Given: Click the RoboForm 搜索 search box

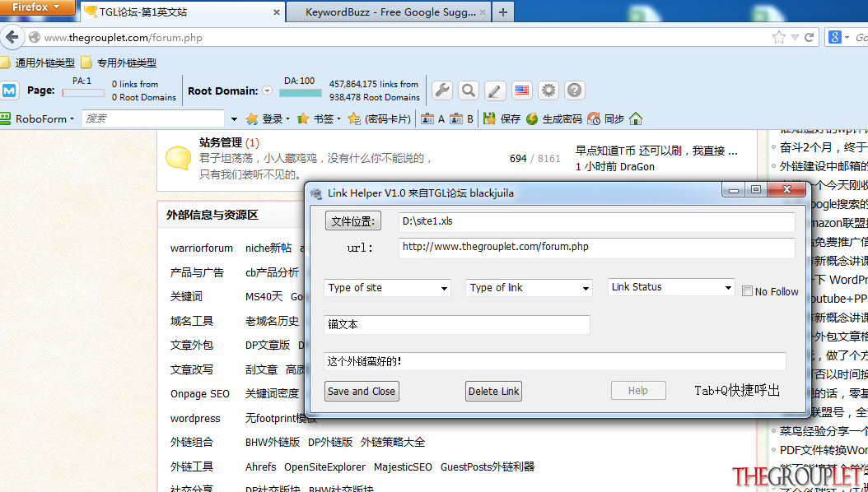Looking at the screenshot, I should coord(153,118).
